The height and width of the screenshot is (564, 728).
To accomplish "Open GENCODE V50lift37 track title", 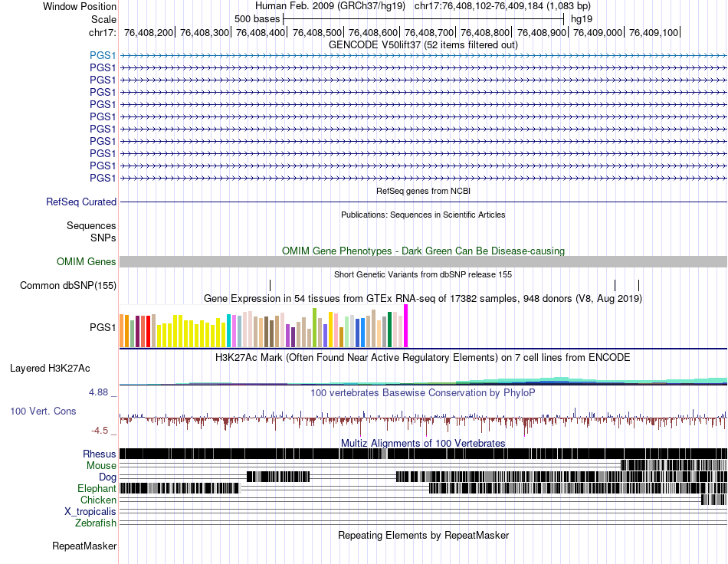I will [423, 45].
